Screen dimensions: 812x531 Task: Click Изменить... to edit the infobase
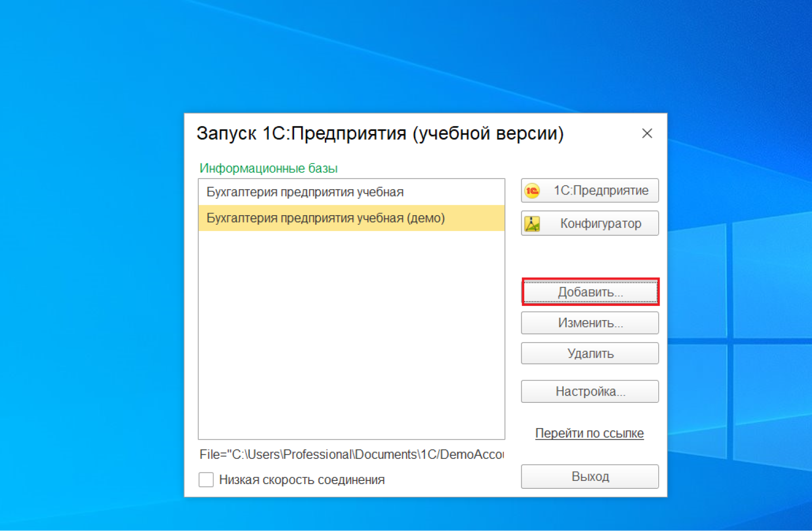tap(589, 323)
